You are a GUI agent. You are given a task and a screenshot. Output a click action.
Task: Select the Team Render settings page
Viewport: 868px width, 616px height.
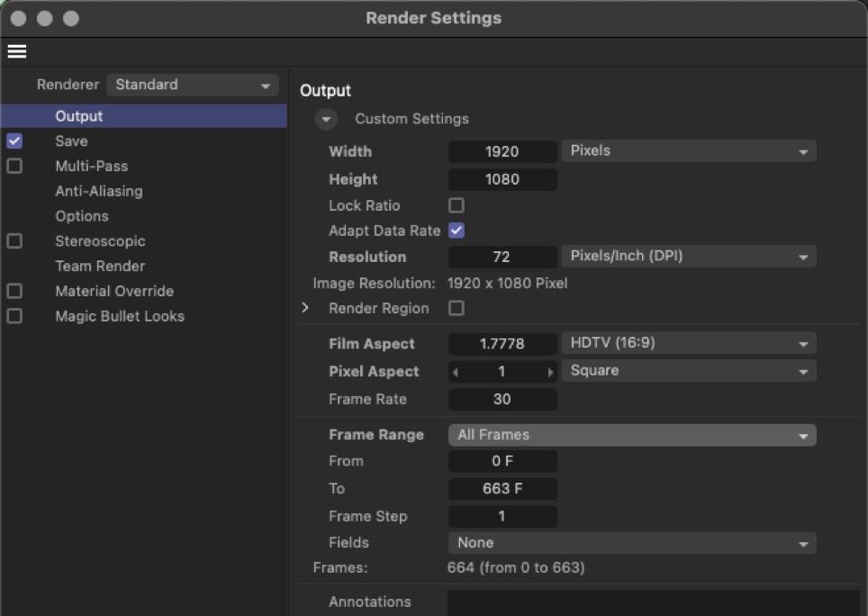(99, 266)
